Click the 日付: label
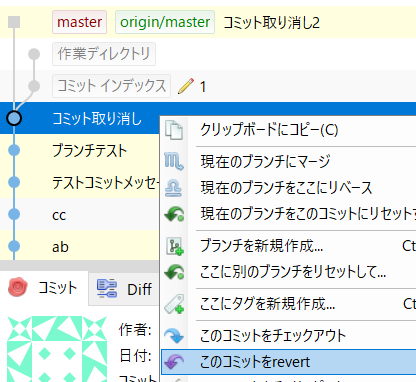The height and width of the screenshot is (382, 416). [135, 356]
